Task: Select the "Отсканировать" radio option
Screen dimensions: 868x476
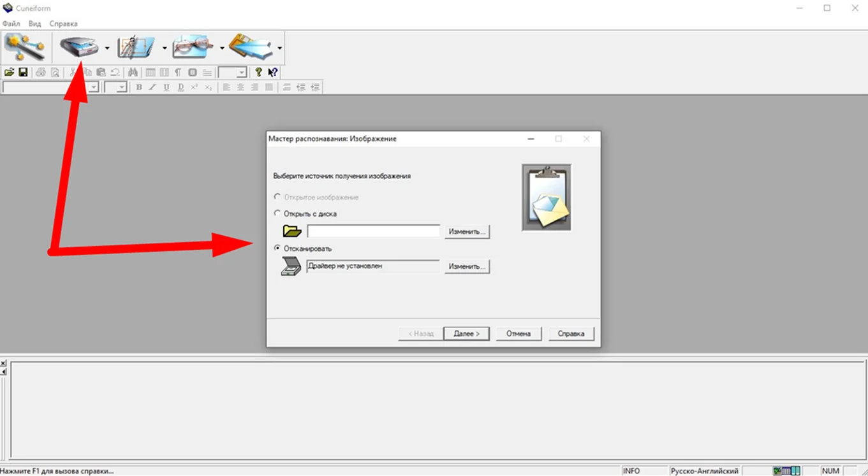Action: [x=277, y=248]
